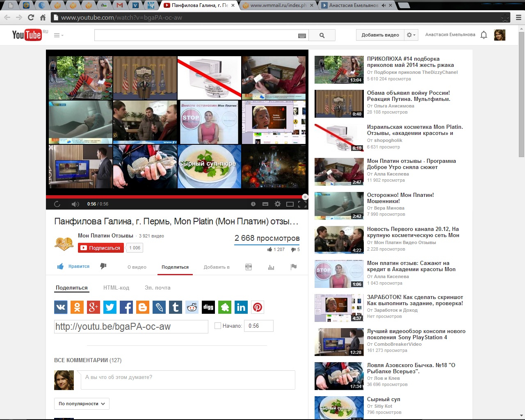This screenshot has width=525, height=420.
Task: Subscribe with the Подписаться button
Action: (x=101, y=248)
